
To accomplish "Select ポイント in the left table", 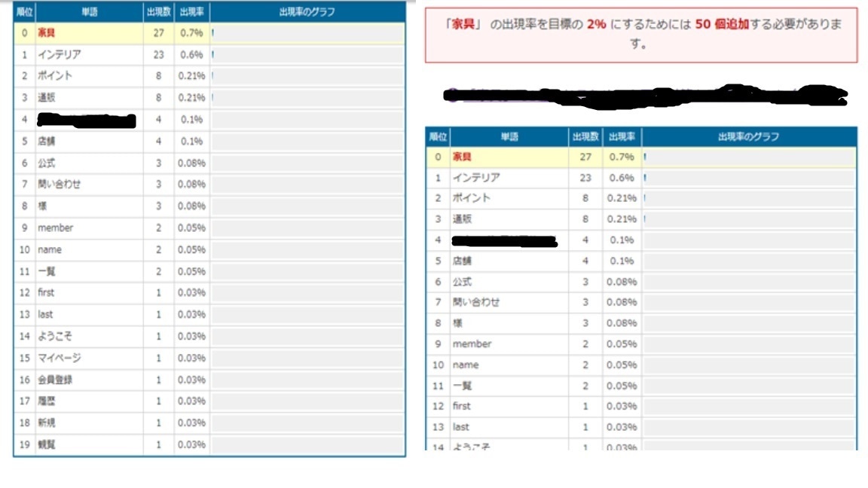I will pos(55,76).
